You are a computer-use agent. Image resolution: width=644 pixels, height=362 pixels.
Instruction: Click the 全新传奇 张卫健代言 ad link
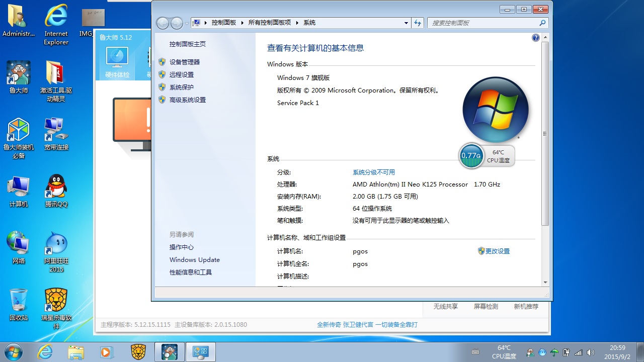tap(367, 325)
